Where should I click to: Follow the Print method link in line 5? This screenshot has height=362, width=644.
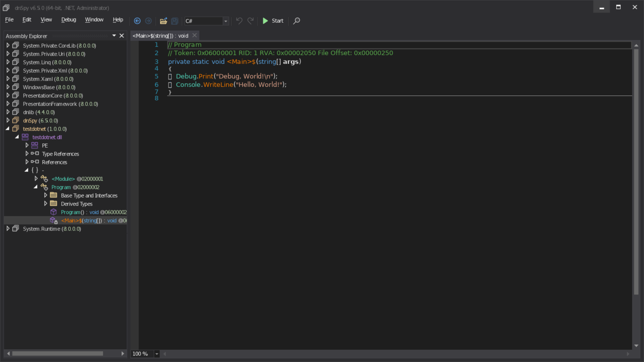206,76
